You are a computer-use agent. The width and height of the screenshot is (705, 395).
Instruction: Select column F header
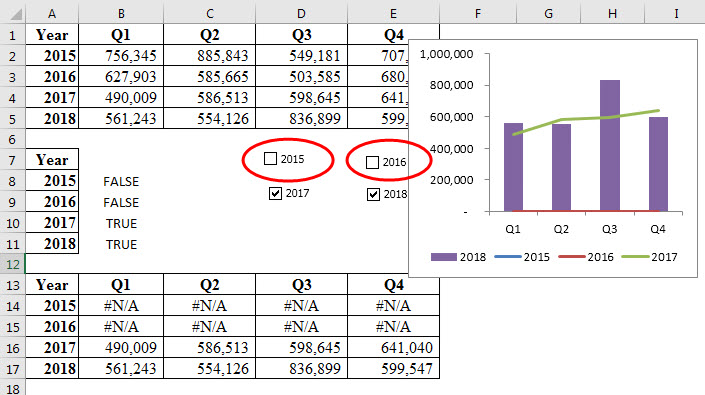click(477, 14)
